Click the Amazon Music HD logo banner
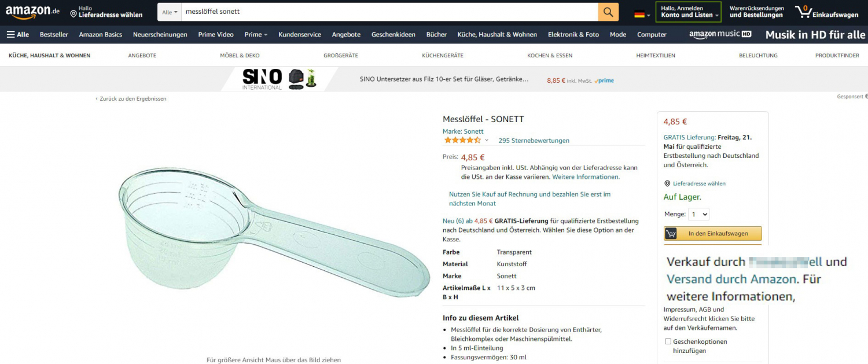The width and height of the screenshot is (868, 364). click(x=720, y=35)
